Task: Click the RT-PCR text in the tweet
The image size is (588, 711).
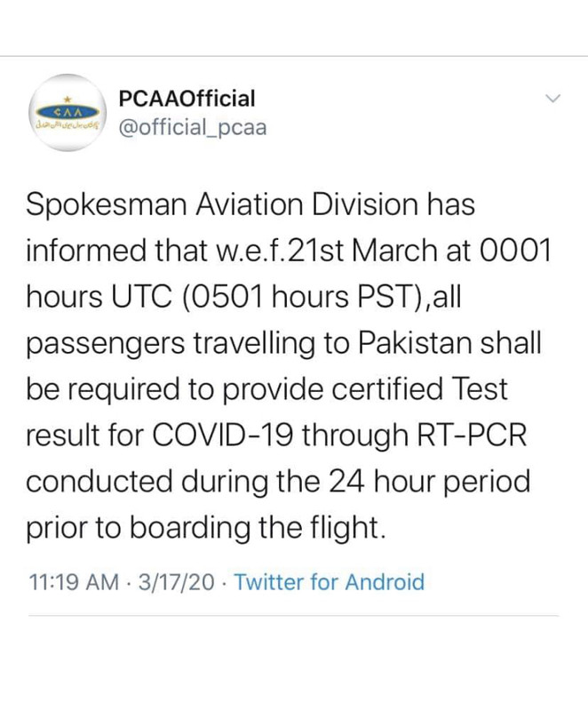Action: click(x=471, y=435)
